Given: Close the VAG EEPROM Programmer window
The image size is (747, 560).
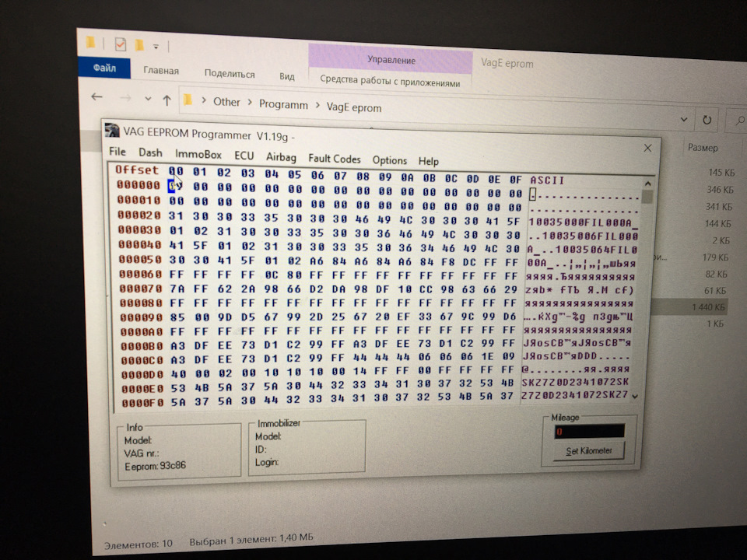Looking at the screenshot, I should (x=647, y=148).
